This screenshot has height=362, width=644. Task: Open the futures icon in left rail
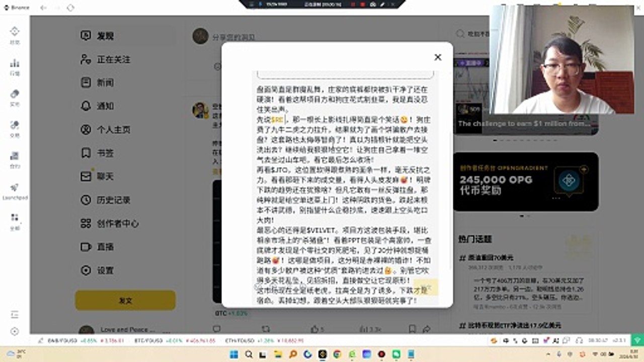pos(15,156)
